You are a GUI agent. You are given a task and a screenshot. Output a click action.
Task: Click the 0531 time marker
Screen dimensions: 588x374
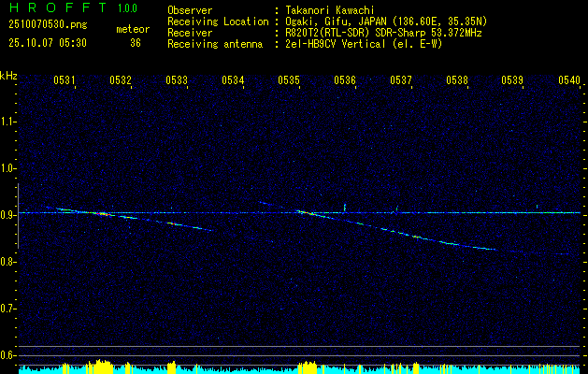[65, 81]
